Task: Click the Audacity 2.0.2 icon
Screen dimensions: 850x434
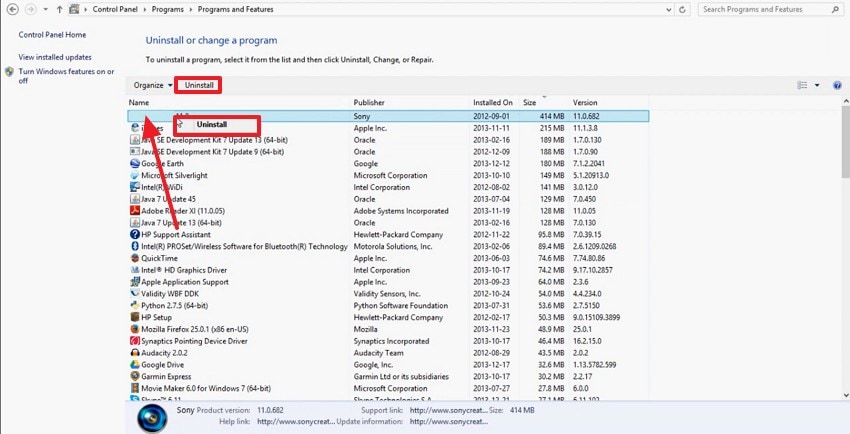Action: (134, 353)
